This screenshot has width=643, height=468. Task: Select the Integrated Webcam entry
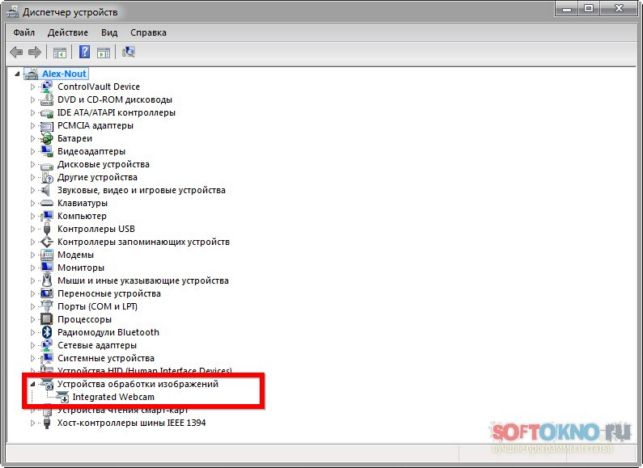(x=113, y=397)
